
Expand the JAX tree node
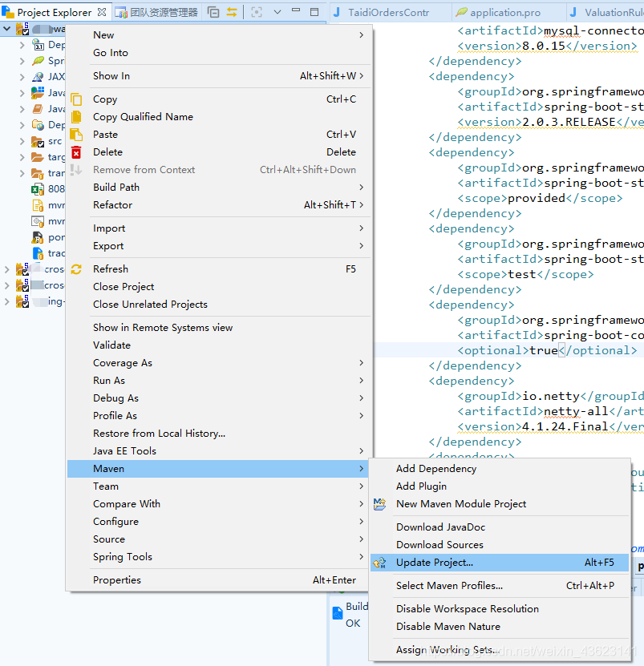(x=22, y=77)
